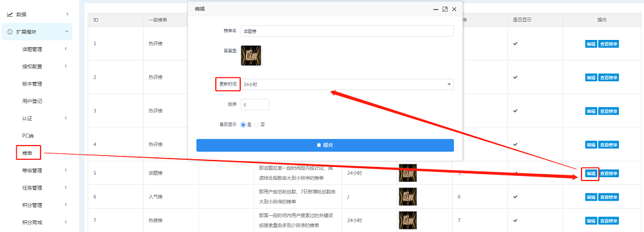The width and height of the screenshot is (644, 232).
Task: Minimize the 编辑 dialog
Action: pyautogui.click(x=436, y=9)
